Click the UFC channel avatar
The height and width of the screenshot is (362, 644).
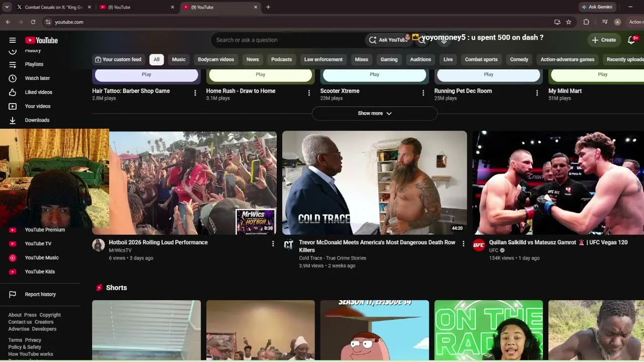(478, 245)
